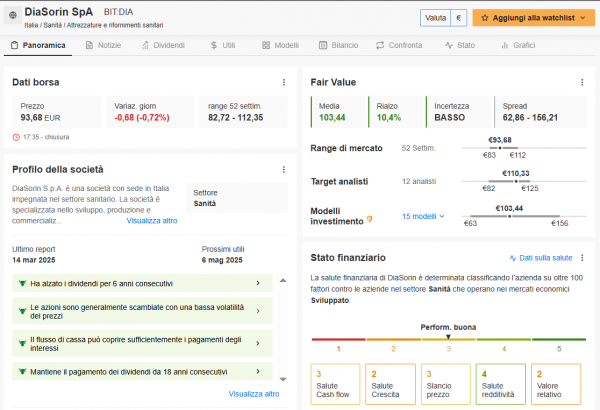Open the Dati sulla salute link
Viewport: 600px width, 410px height.
click(541, 258)
